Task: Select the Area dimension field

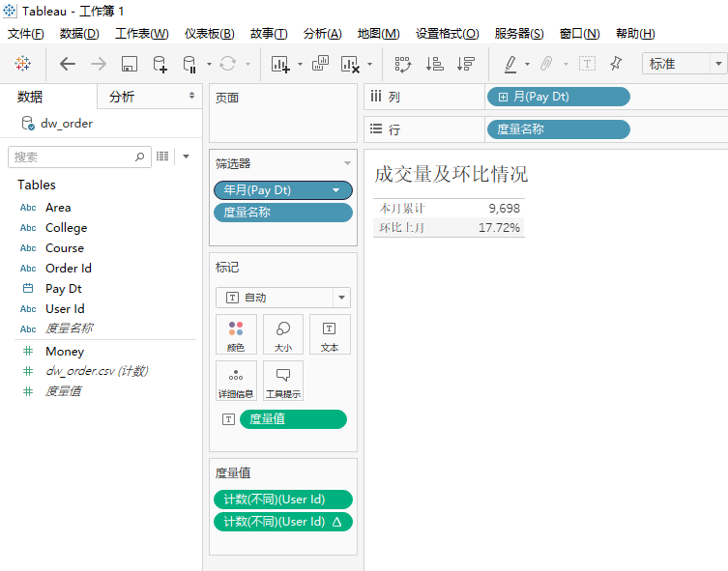Action: (x=58, y=208)
